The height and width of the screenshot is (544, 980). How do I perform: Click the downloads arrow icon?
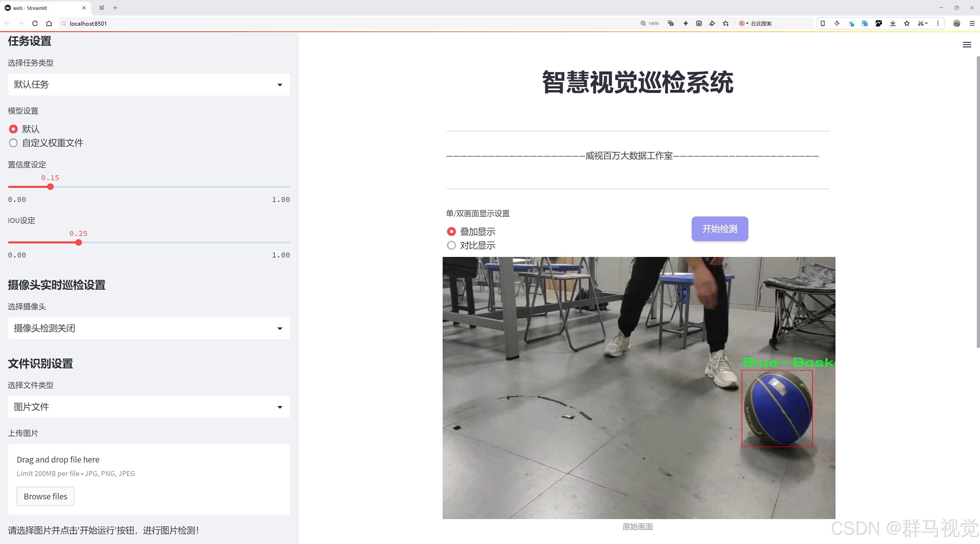pyautogui.click(x=893, y=24)
